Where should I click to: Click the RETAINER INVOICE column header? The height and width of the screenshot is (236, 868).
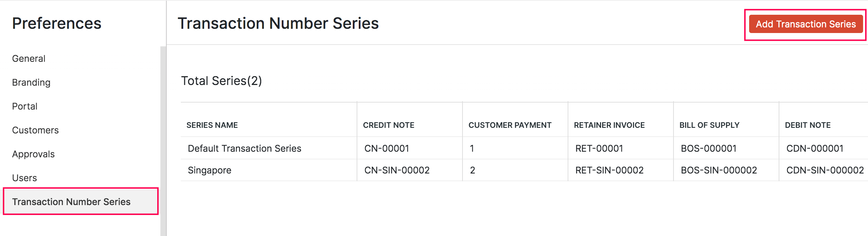tap(609, 125)
